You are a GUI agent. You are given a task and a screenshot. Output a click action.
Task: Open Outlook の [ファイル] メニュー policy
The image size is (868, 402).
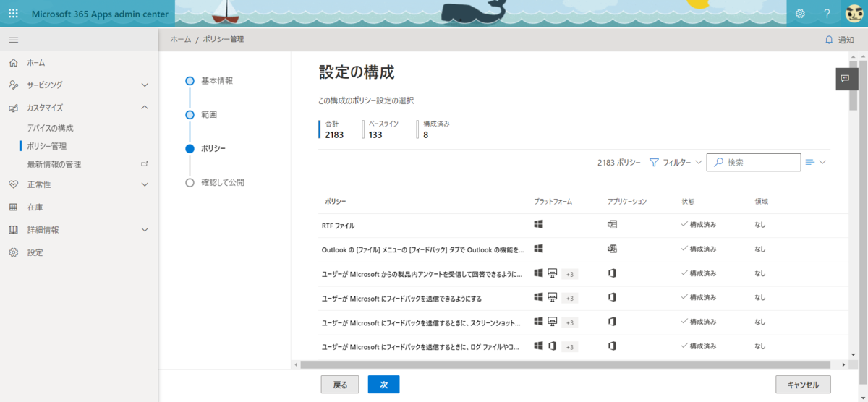(x=422, y=249)
